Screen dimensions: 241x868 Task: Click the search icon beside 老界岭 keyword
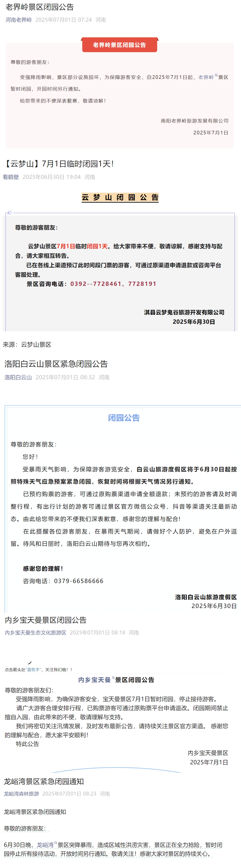(216, 75)
